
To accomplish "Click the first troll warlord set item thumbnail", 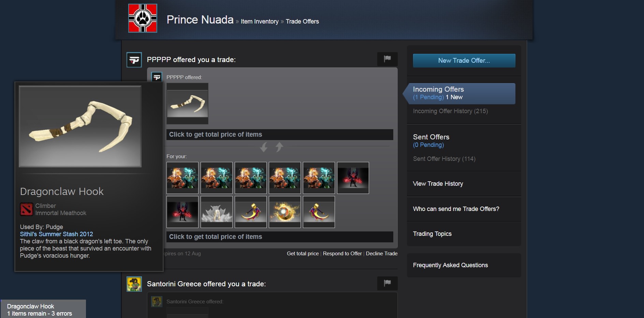I will pos(182,178).
